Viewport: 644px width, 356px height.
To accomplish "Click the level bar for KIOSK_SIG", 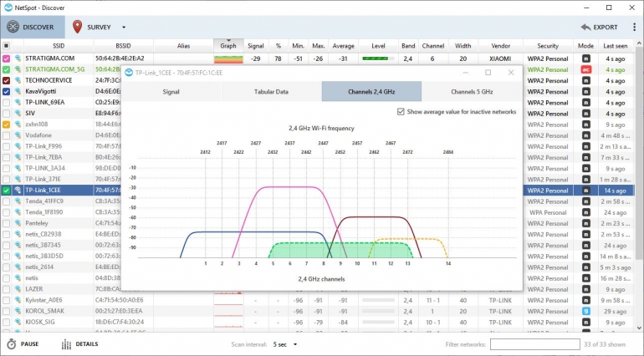I will coord(378,323).
